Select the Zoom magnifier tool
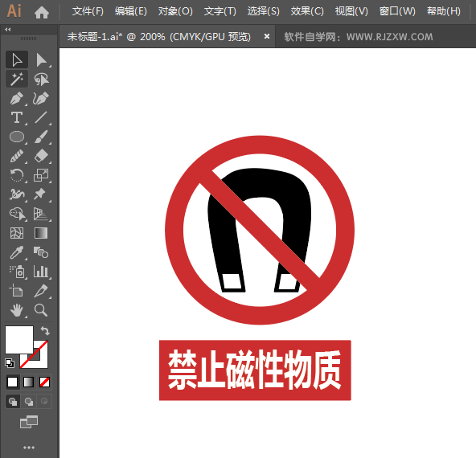476x458 pixels. coord(41,310)
